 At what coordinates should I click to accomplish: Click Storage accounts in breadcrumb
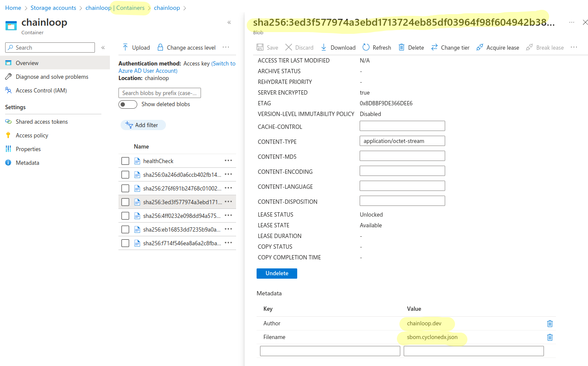[x=53, y=8]
